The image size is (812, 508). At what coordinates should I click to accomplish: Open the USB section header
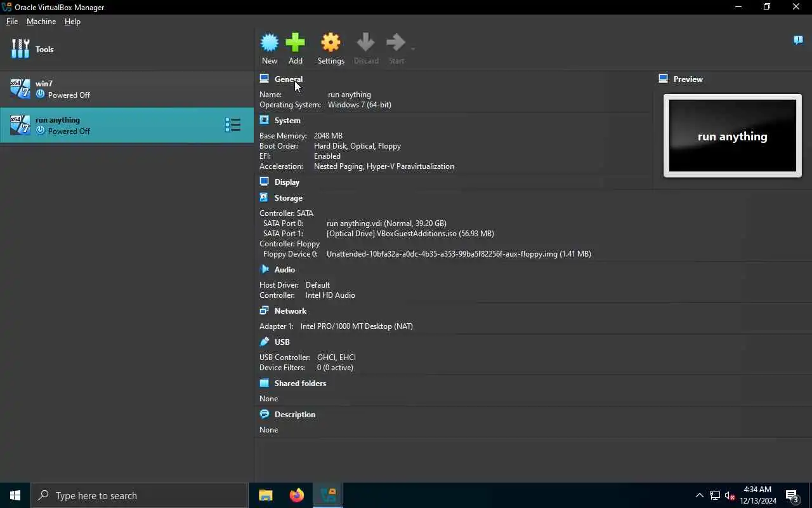tap(282, 342)
